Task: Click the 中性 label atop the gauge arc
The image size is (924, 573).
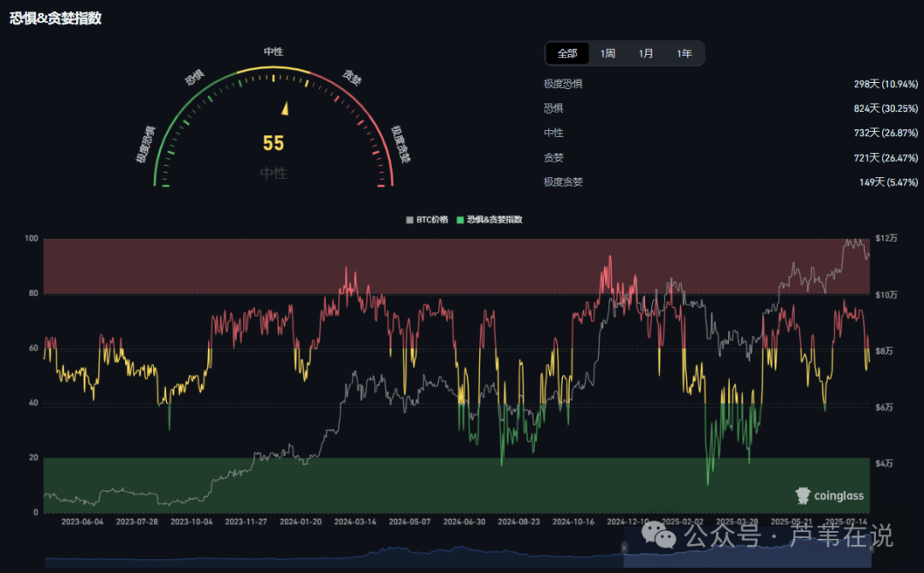Action: (274, 51)
